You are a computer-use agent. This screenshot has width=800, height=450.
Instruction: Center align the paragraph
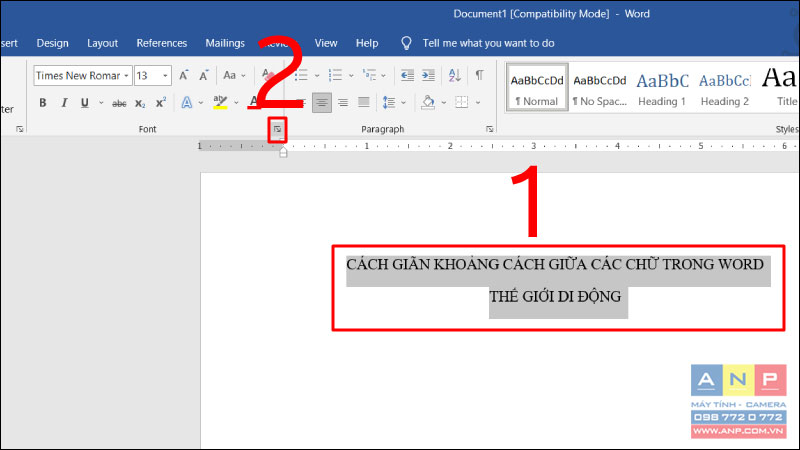click(321, 103)
